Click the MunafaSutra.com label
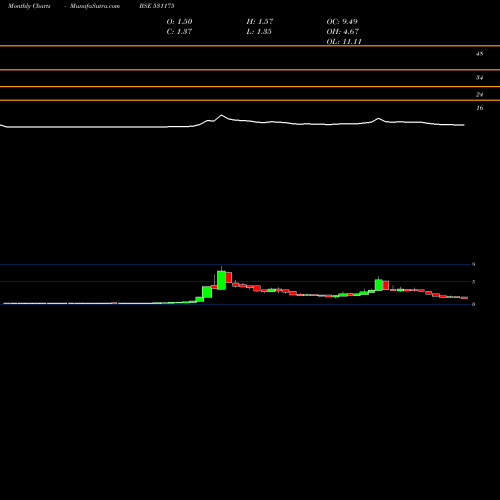500x500 pixels. (95, 6)
